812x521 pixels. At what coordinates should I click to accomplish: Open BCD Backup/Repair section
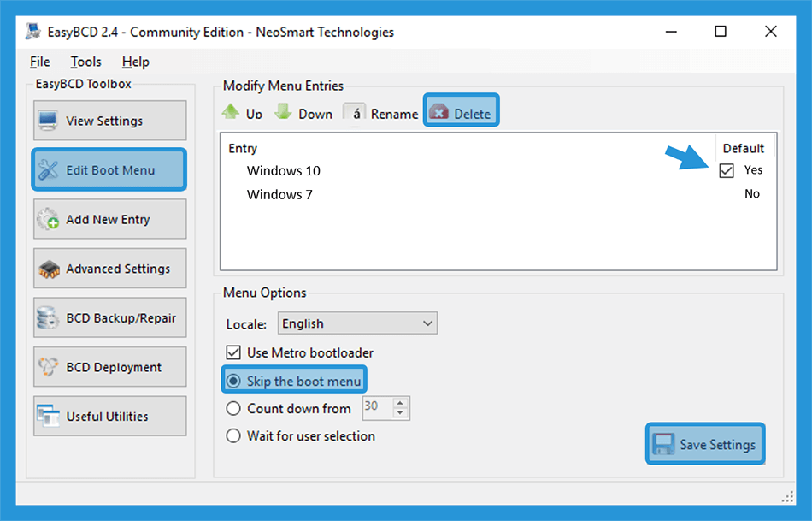[x=109, y=317]
